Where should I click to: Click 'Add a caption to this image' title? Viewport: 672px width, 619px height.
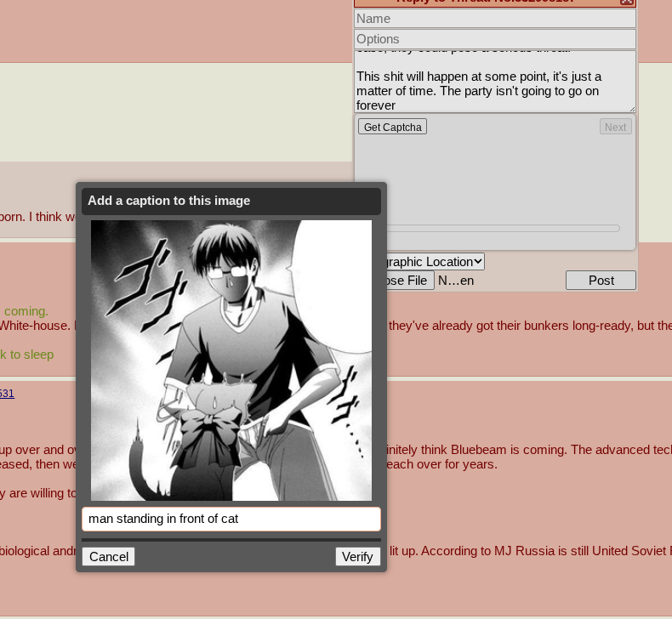pos(169,201)
